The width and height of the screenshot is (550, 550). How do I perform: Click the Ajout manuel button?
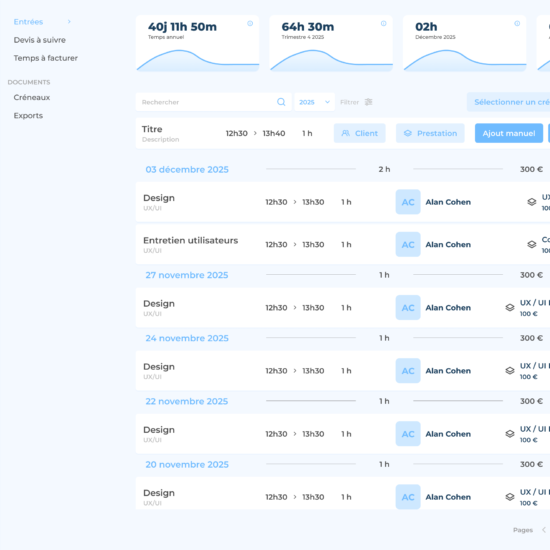pyautogui.click(x=509, y=133)
